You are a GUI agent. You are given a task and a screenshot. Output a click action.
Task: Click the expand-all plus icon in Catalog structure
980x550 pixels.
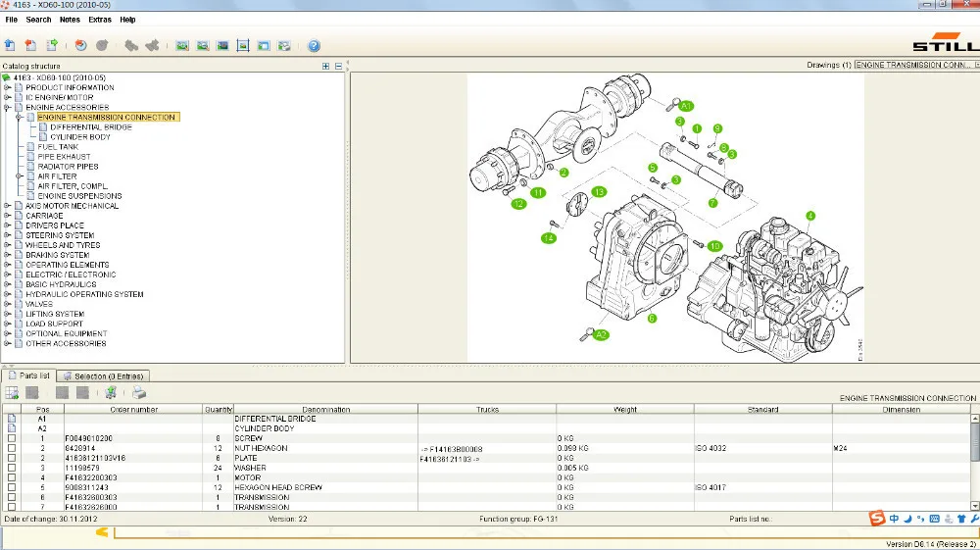point(325,67)
